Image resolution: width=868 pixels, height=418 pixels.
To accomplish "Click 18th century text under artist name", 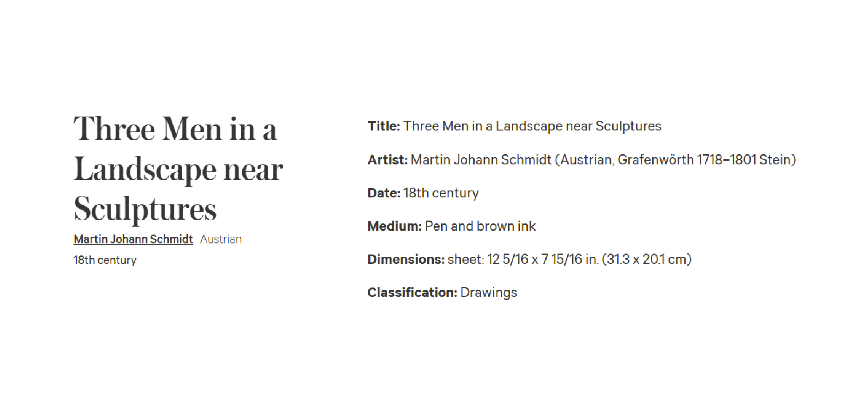I will [105, 260].
